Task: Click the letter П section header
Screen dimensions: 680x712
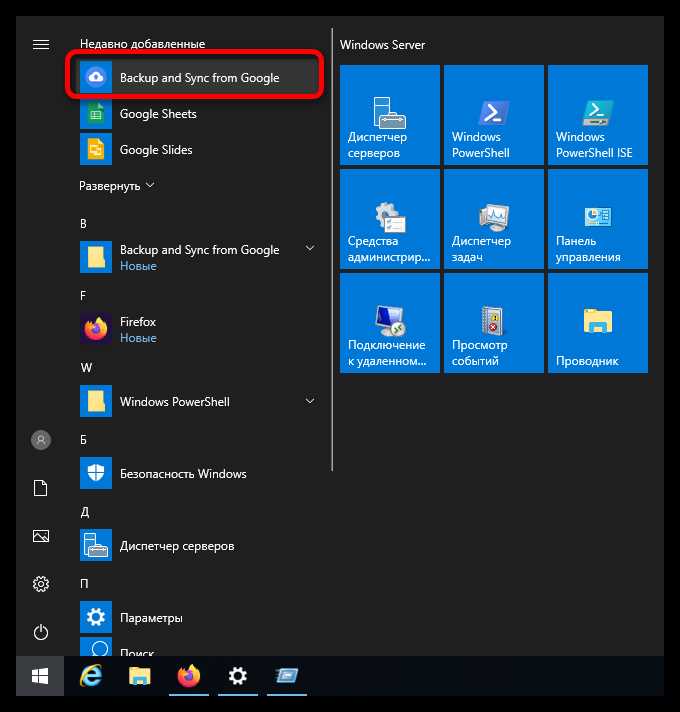Action: (x=84, y=584)
